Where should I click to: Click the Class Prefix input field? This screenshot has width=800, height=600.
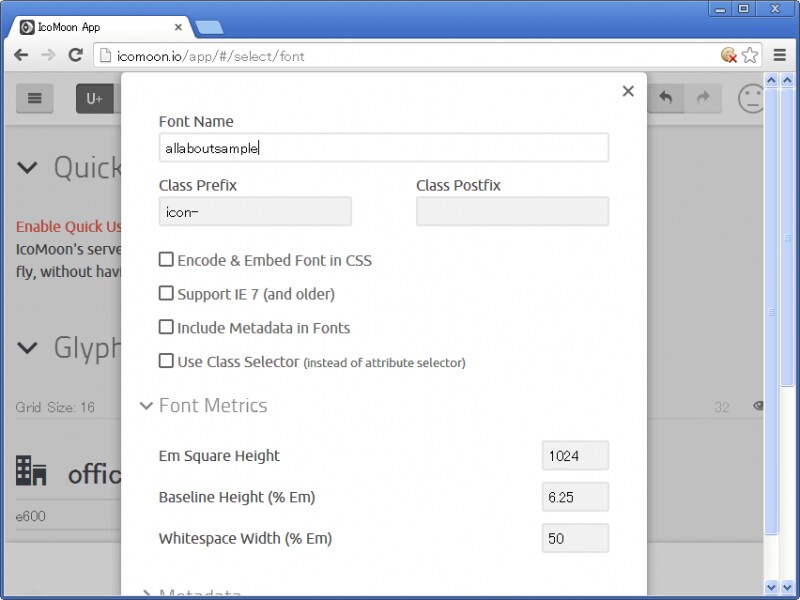(255, 211)
